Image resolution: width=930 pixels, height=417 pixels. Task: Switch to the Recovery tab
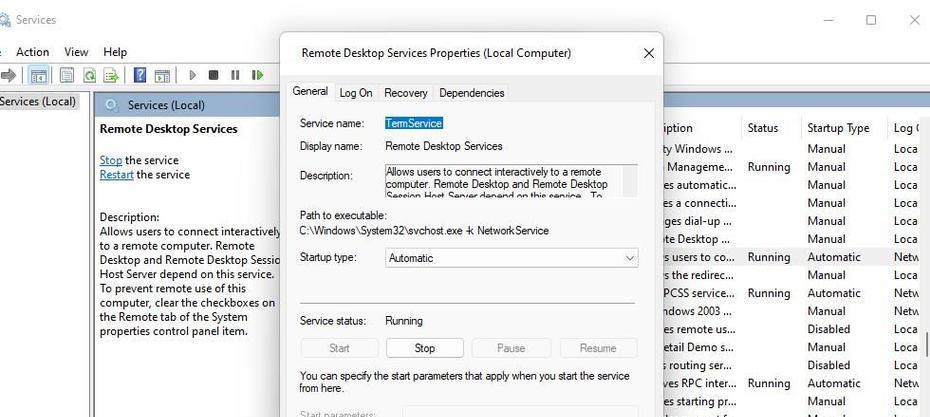tap(406, 93)
